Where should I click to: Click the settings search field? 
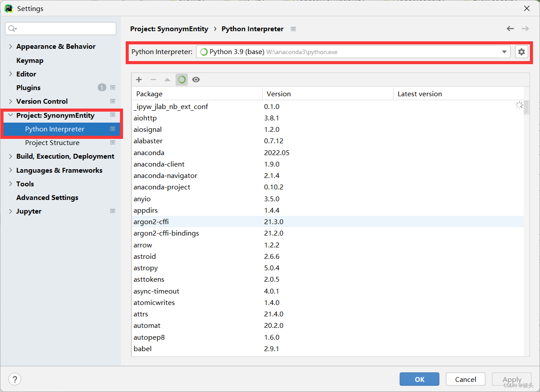tap(60, 28)
